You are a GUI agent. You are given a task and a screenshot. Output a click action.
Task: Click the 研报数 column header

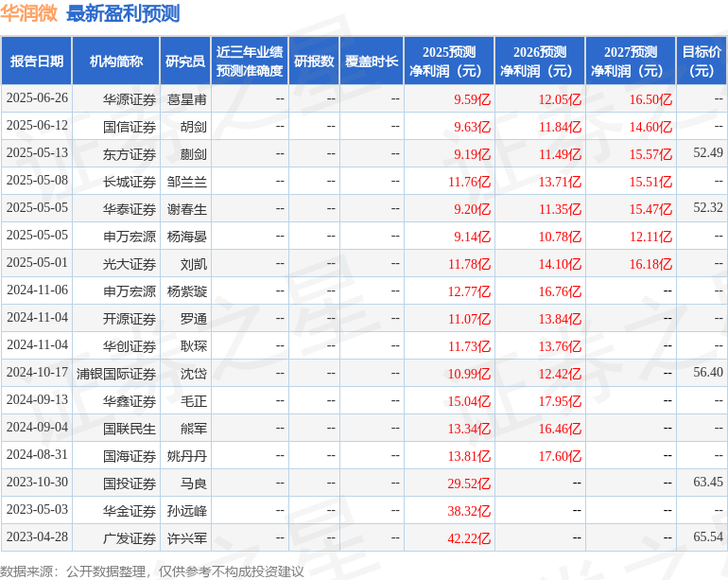pyautogui.click(x=314, y=61)
